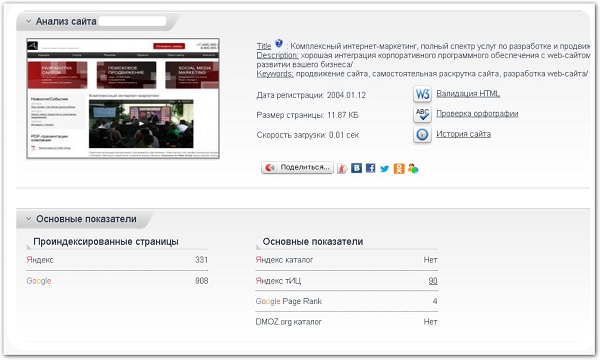The height and width of the screenshot is (360, 600).
Task: Click the DMOZ.org каталог row label
Action: coord(289,322)
